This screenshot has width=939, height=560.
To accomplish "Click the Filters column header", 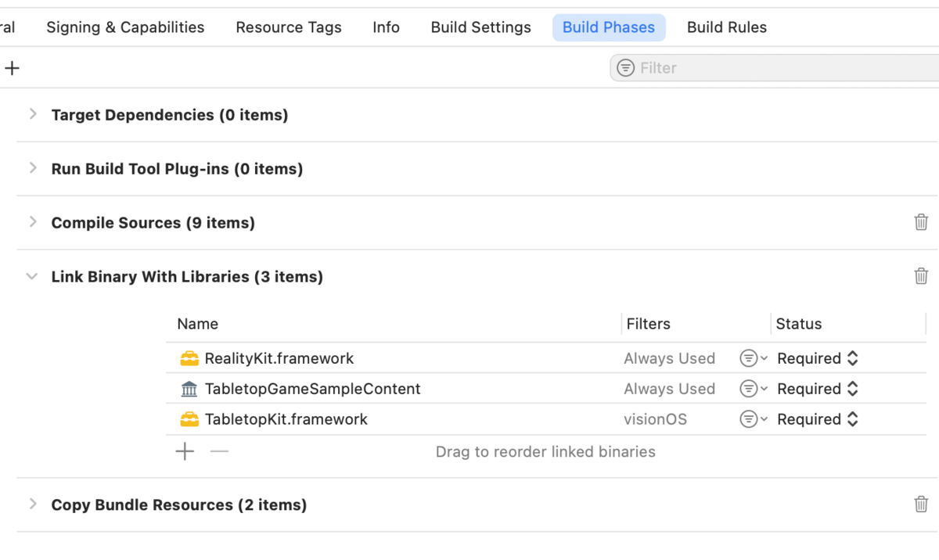I will coord(649,324).
